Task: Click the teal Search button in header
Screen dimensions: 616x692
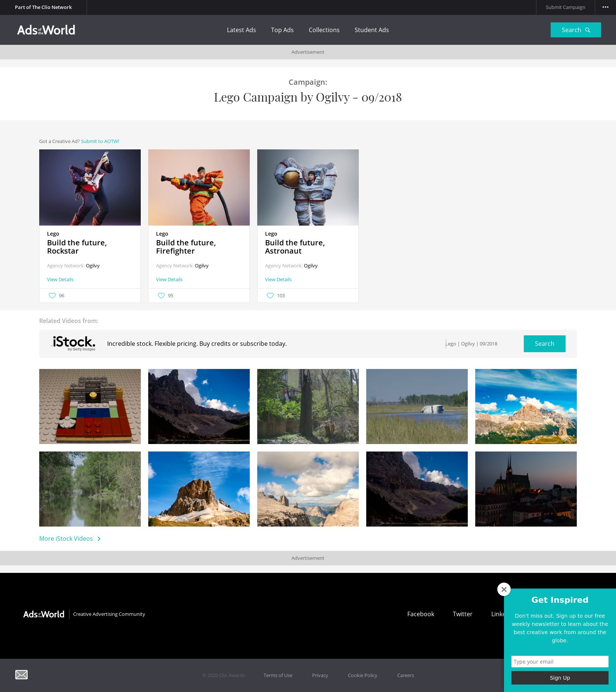Action: tap(575, 30)
